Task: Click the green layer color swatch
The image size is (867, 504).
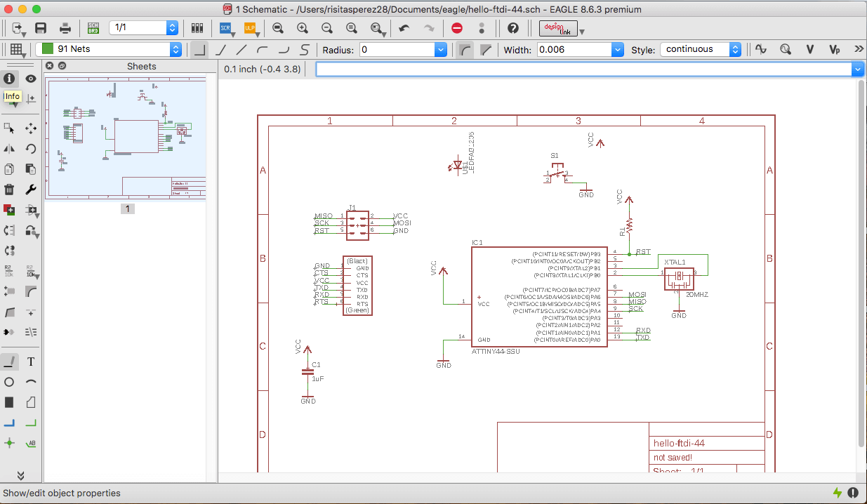Action: pos(48,49)
